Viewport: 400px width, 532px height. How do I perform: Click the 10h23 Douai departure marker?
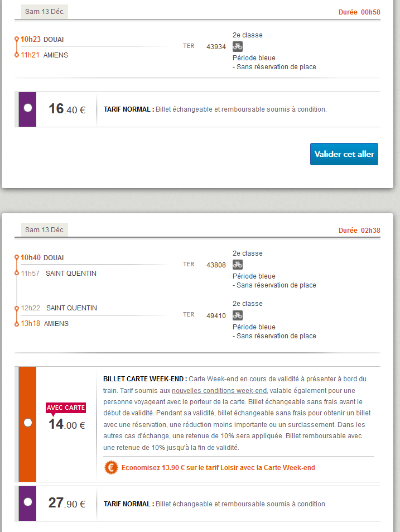(x=17, y=40)
